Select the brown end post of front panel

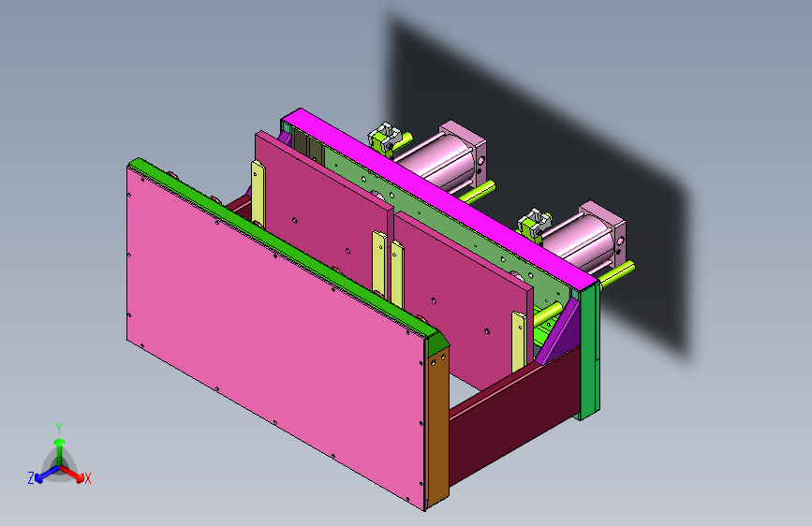tap(437, 427)
